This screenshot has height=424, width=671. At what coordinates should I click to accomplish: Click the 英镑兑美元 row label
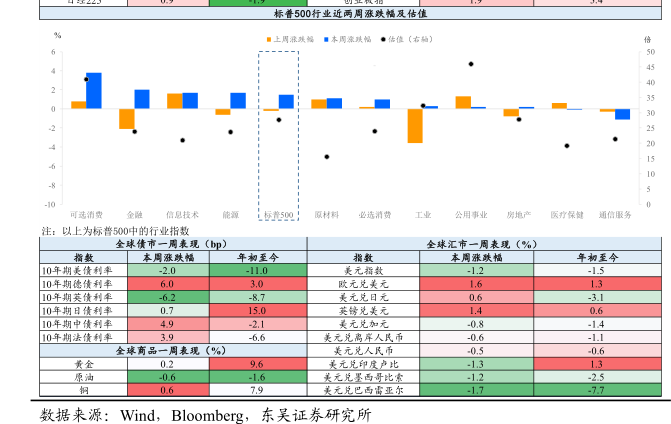[363, 311]
